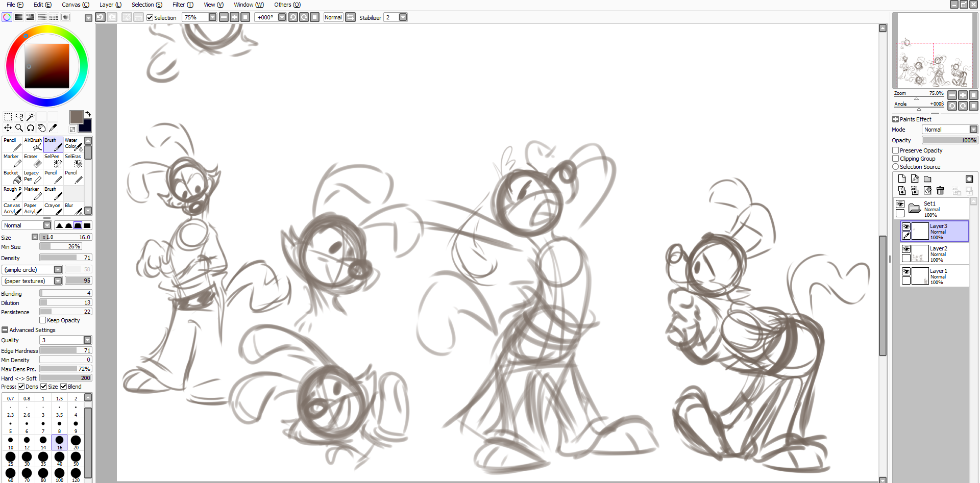
Task: Uncheck the Blend pressure checkbox
Action: pos(64,387)
